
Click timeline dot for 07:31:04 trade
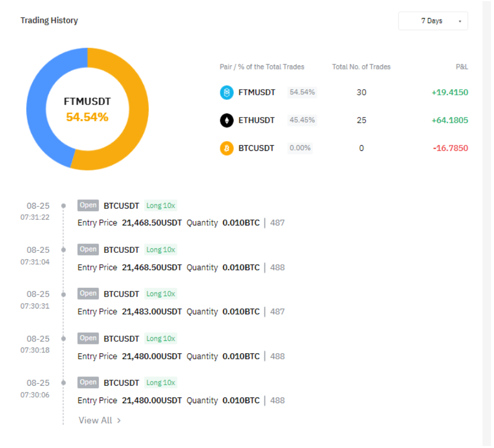(x=63, y=250)
